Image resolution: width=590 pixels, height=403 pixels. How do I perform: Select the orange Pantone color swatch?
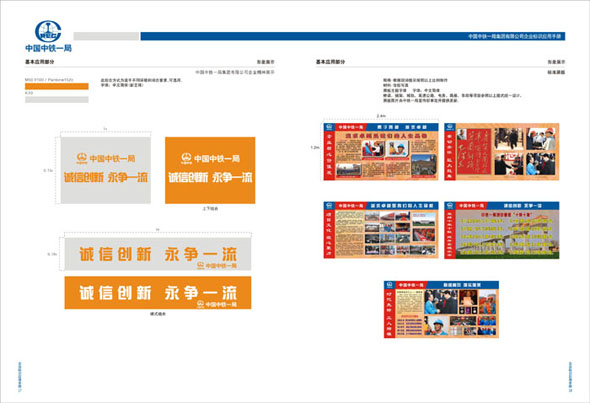point(57,86)
